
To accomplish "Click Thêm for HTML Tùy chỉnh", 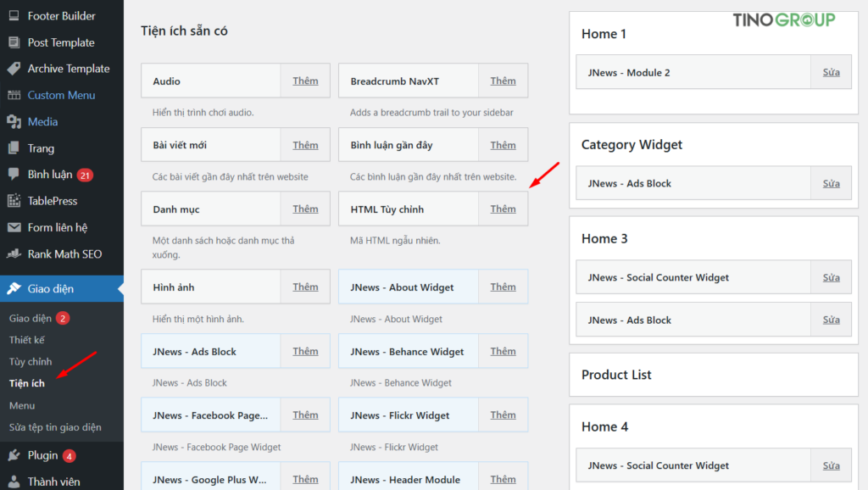I will [x=503, y=209].
